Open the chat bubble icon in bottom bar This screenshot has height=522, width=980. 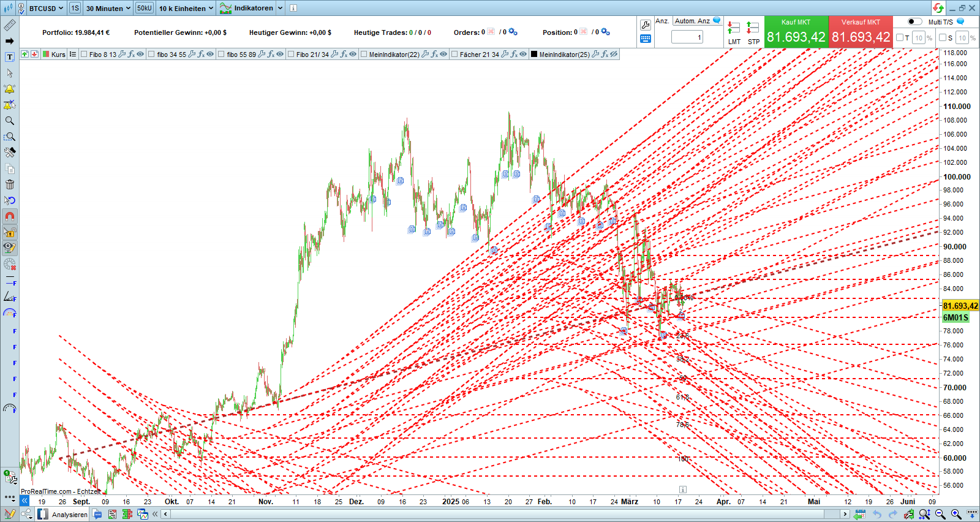pyautogui.click(x=97, y=515)
